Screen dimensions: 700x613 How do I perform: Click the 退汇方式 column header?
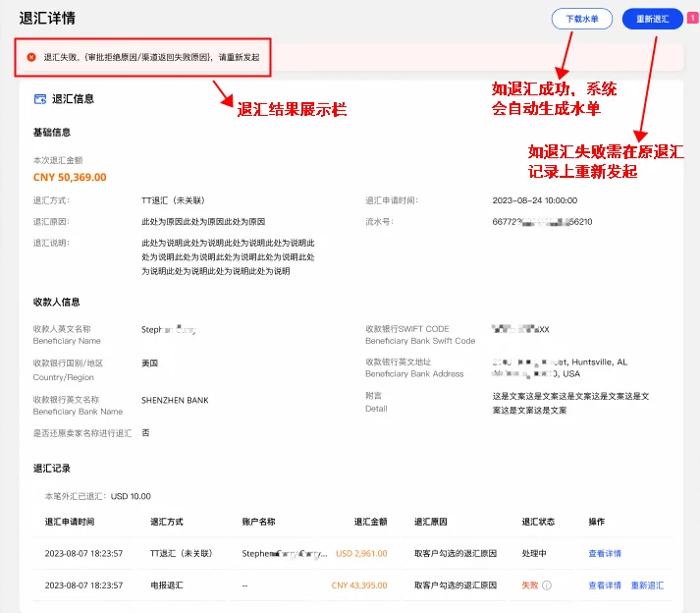pyautogui.click(x=167, y=522)
